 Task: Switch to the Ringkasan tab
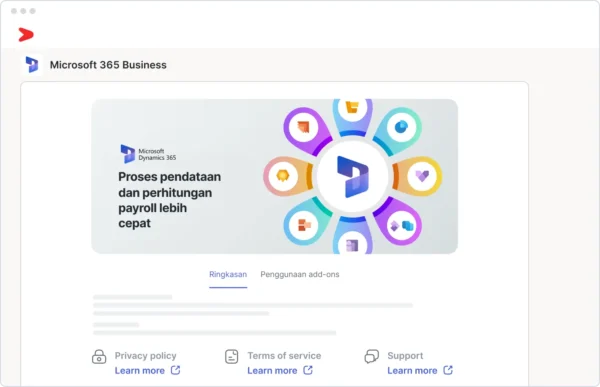228,274
